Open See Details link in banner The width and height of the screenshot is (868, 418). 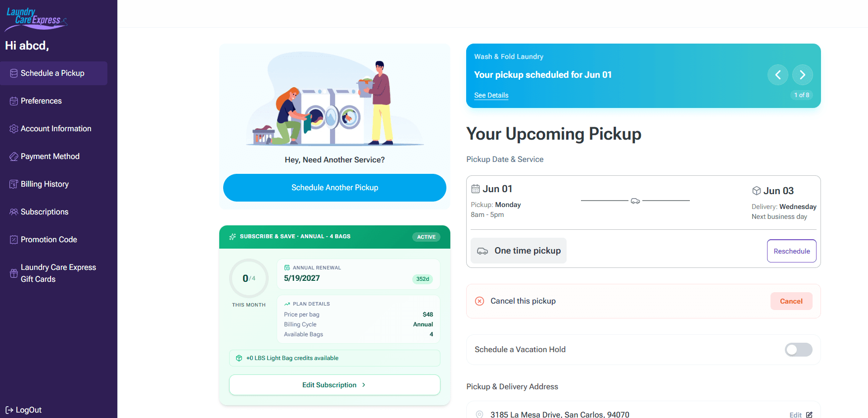[x=491, y=95]
